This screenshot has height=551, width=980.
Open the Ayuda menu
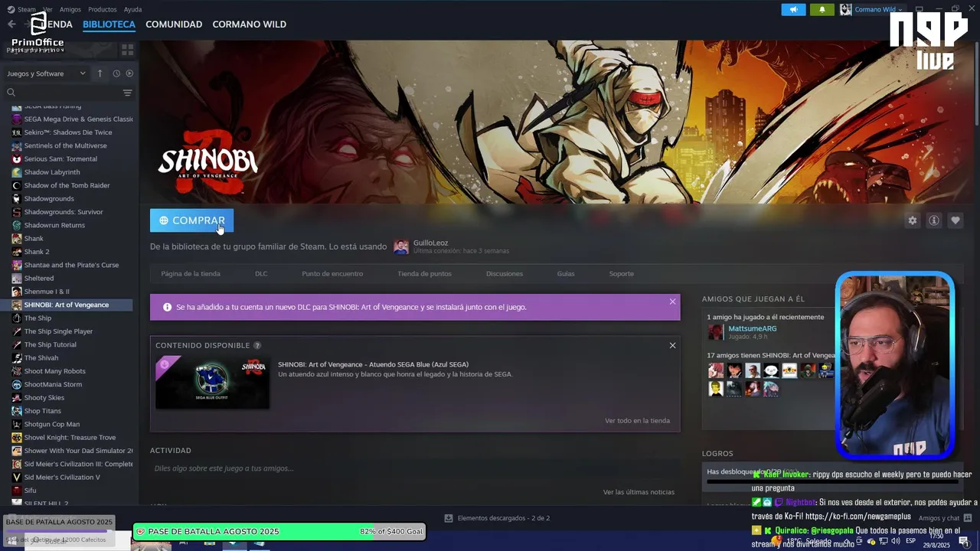[x=132, y=9]
